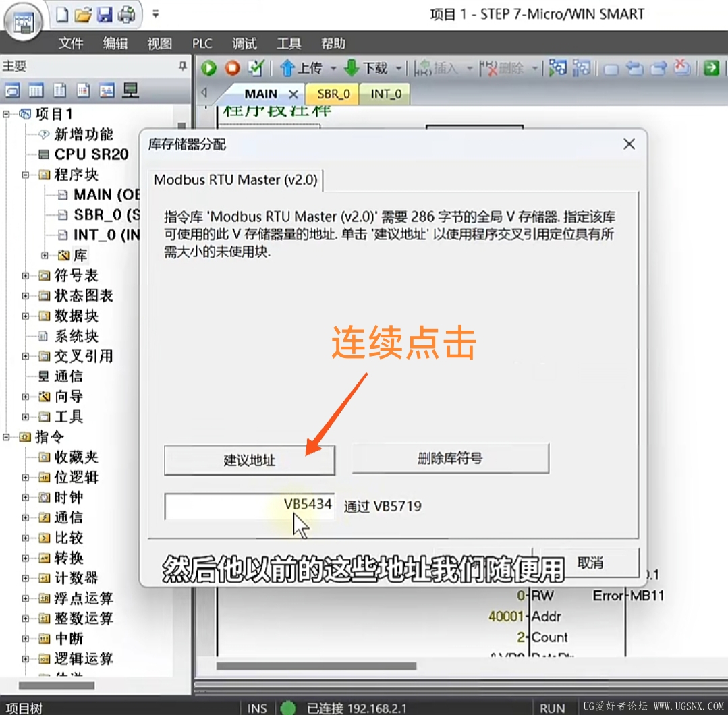Open the 调试 menu
Screen dimensions: 728x715
244,44
